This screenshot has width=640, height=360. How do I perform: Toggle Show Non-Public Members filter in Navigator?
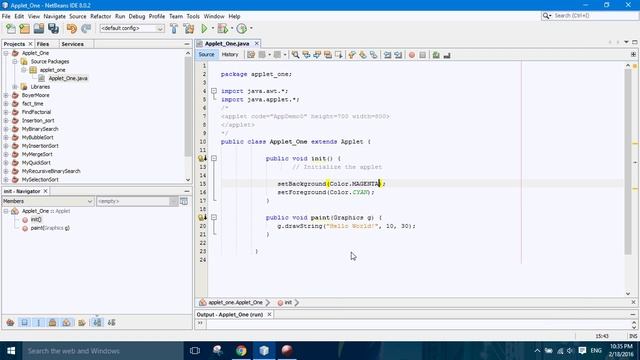[53, 323]
